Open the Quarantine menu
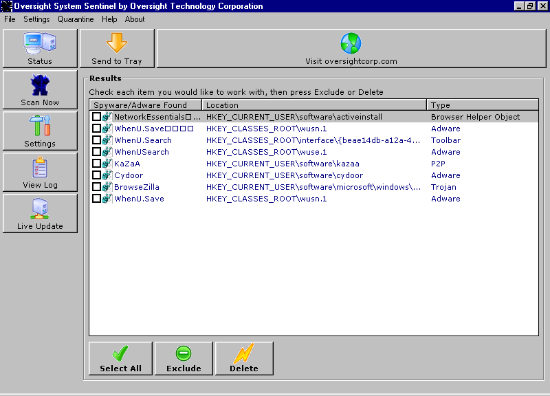 76,19
